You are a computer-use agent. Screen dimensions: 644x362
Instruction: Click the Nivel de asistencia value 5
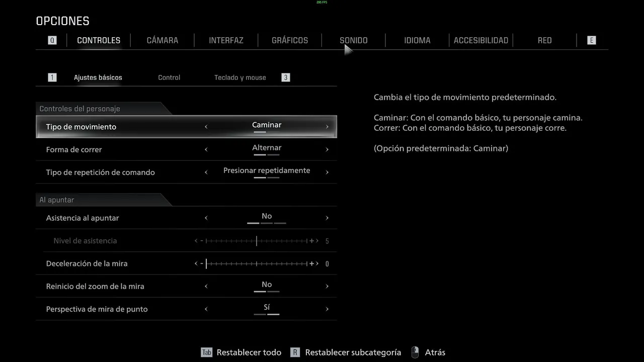coord(327,241)
